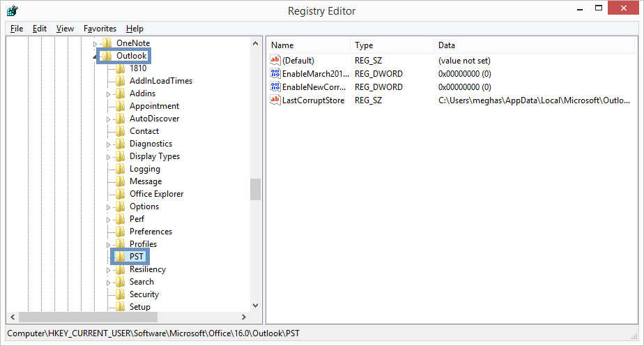Select the (Default) value name
Image resolution: width=644 pixels, height=346 pixels.
298,61
